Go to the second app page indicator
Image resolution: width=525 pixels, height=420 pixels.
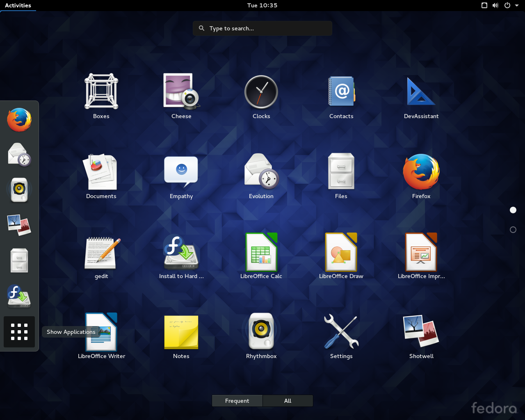(x=513, y=230)
